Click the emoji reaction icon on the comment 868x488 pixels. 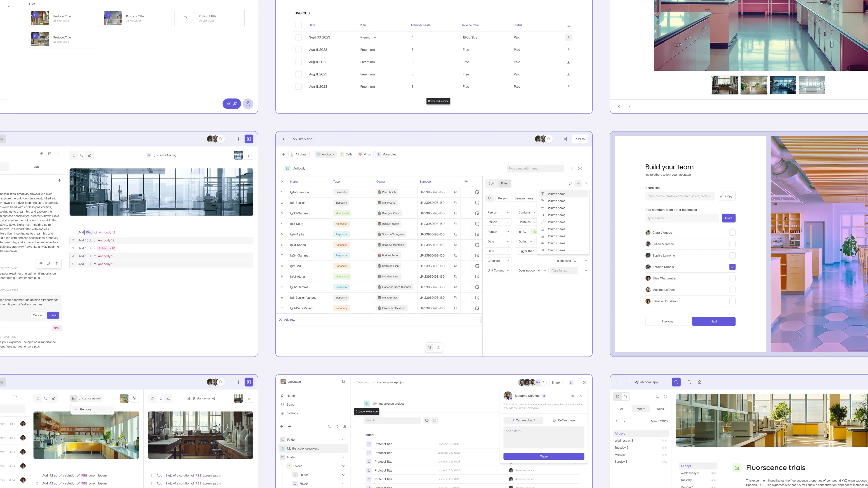pos(41,264)
